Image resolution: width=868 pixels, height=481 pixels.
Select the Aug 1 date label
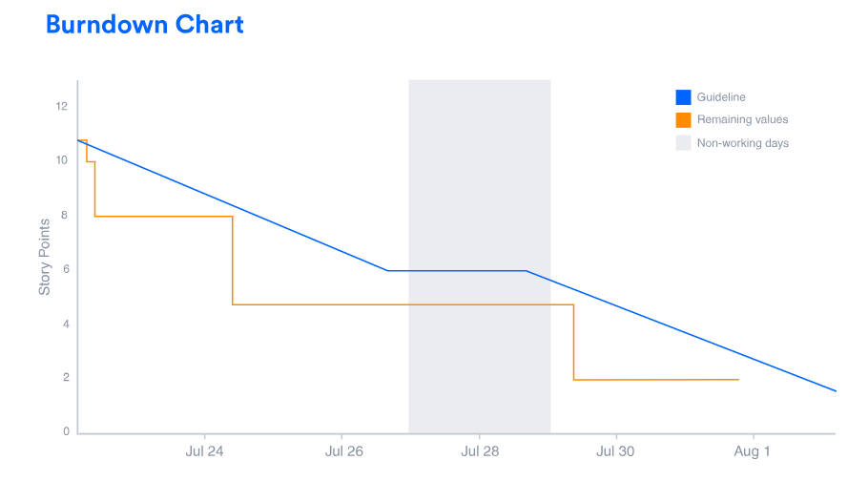[x=752, y=450]
